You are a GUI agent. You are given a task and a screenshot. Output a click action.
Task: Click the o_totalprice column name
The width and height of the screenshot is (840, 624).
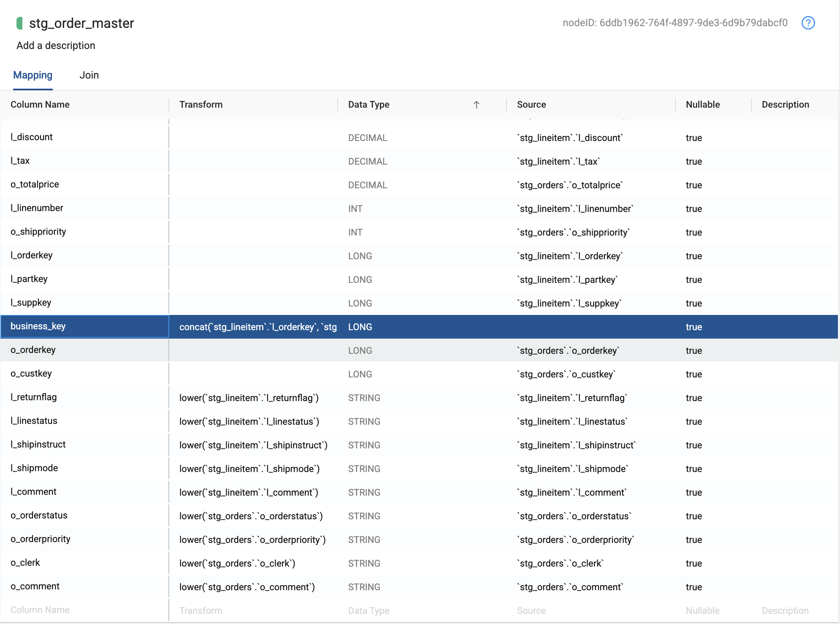tap(35, 184)
